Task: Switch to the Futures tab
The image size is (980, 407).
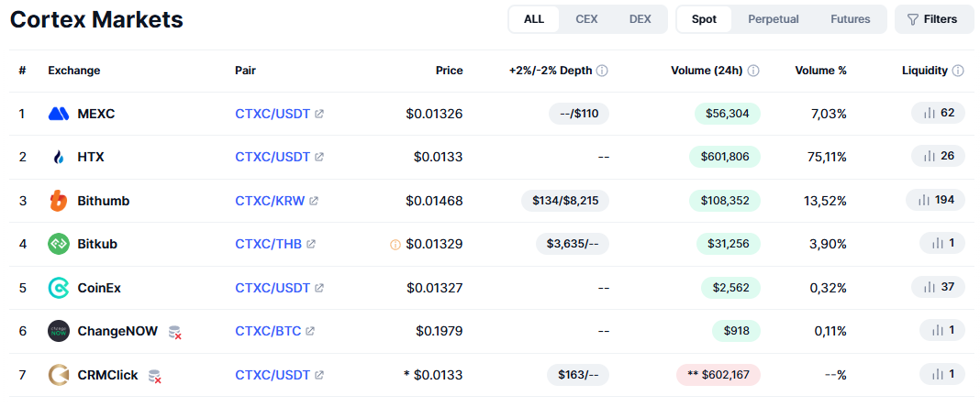Action: [850, 19]
